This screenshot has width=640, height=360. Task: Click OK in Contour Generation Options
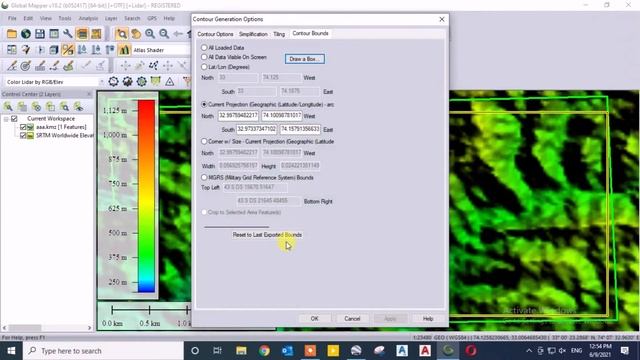(314, 318)
